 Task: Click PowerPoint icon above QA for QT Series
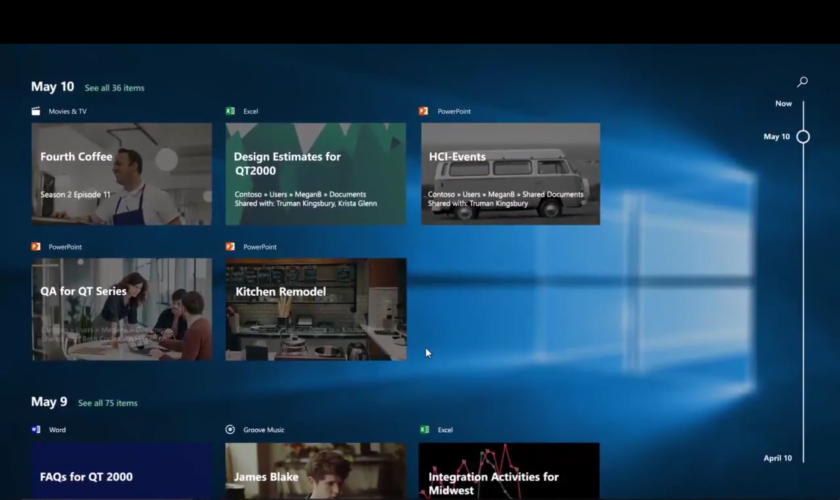click(36, 246)
